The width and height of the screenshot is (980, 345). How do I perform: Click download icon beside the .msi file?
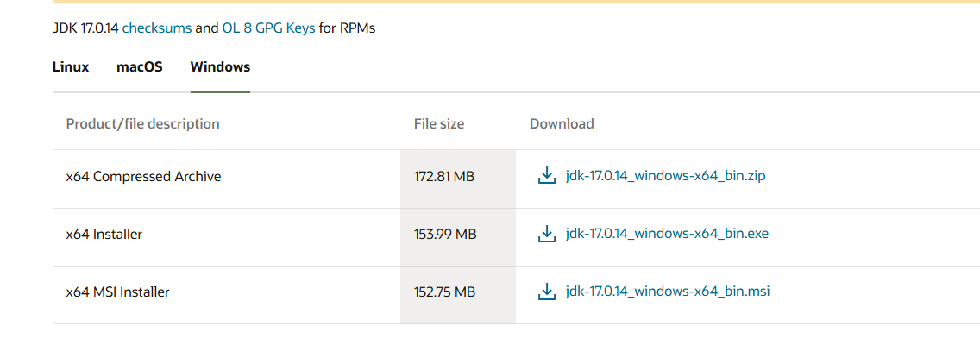coord(547,292)
